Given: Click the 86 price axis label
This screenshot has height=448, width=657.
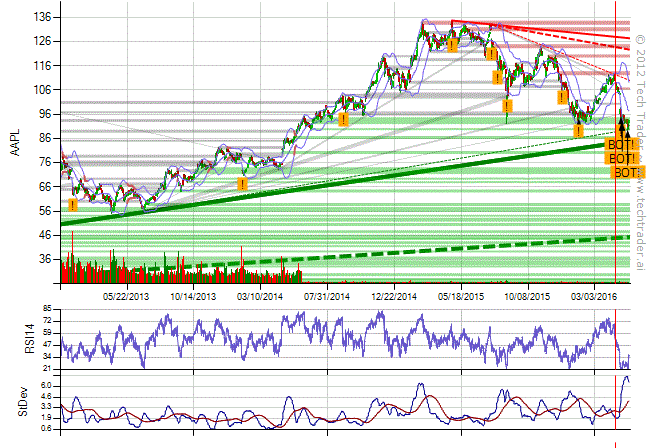Looking at the screenshot, I should pyautogui.click(x=44, y=138).
